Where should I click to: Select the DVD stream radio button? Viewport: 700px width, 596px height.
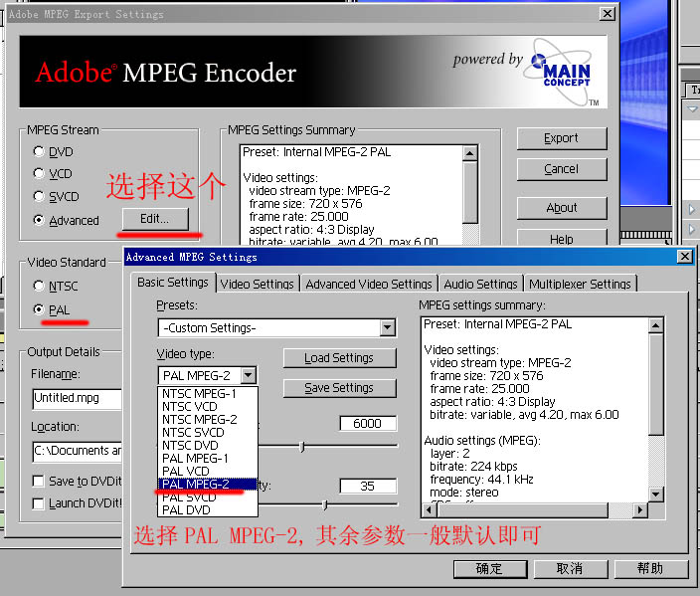pyautogui.click(x=39, y=152)
